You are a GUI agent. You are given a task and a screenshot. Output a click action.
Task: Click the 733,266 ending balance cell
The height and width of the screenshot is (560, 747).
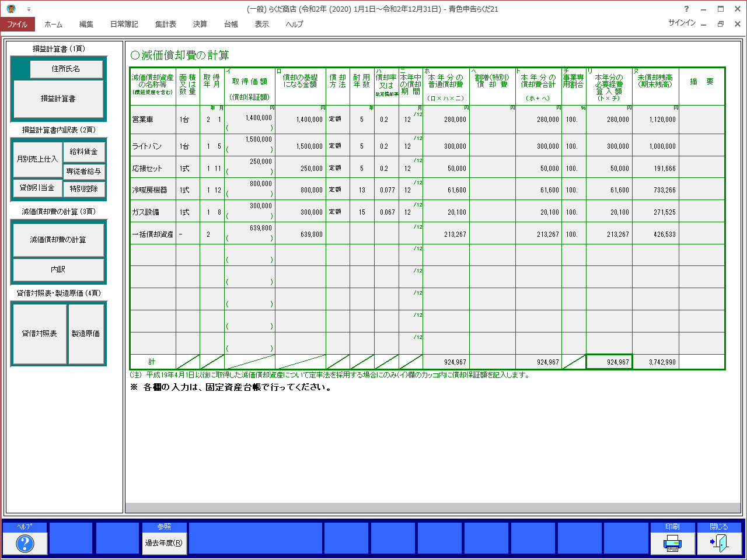tap(655, 190)
